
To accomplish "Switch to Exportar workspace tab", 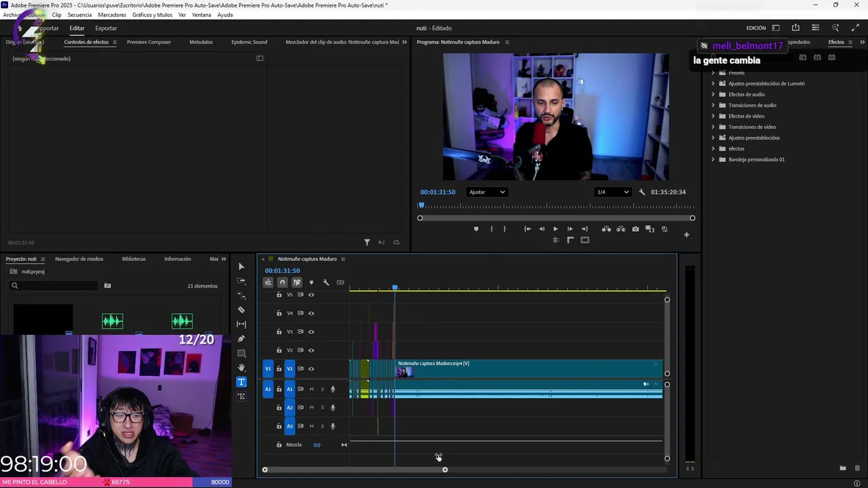I will [106, 28].
